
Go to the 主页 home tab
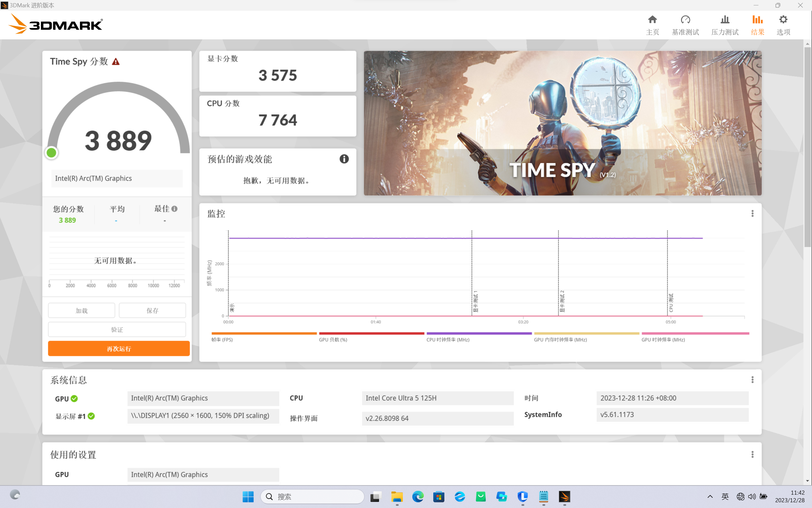[652, 25]
